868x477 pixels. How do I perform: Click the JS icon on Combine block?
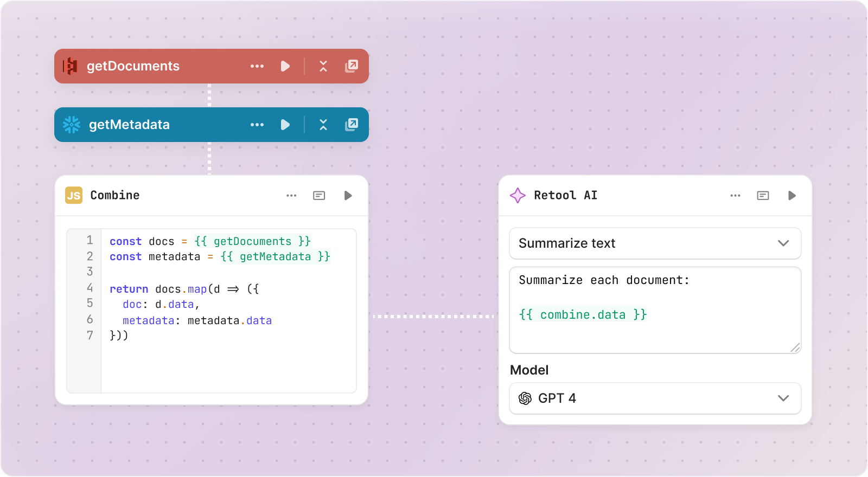(74, 195)
